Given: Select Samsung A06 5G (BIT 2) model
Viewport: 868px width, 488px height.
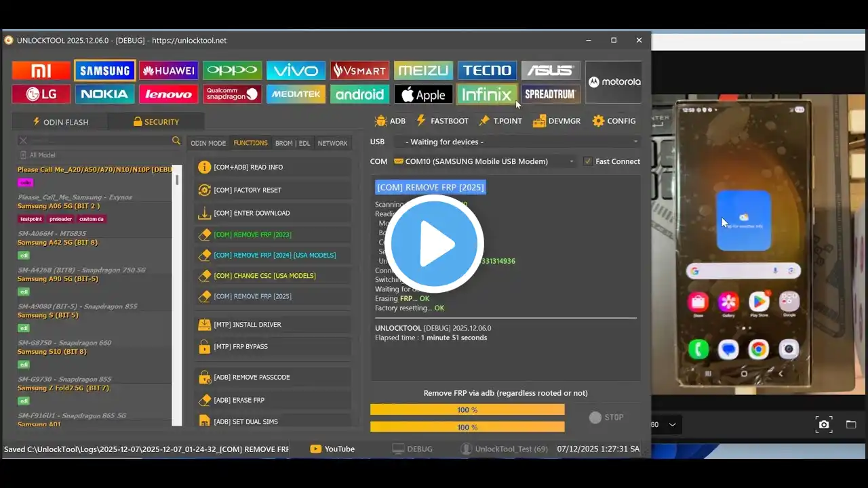Looking at the screenshot, I should pos(58,206).
